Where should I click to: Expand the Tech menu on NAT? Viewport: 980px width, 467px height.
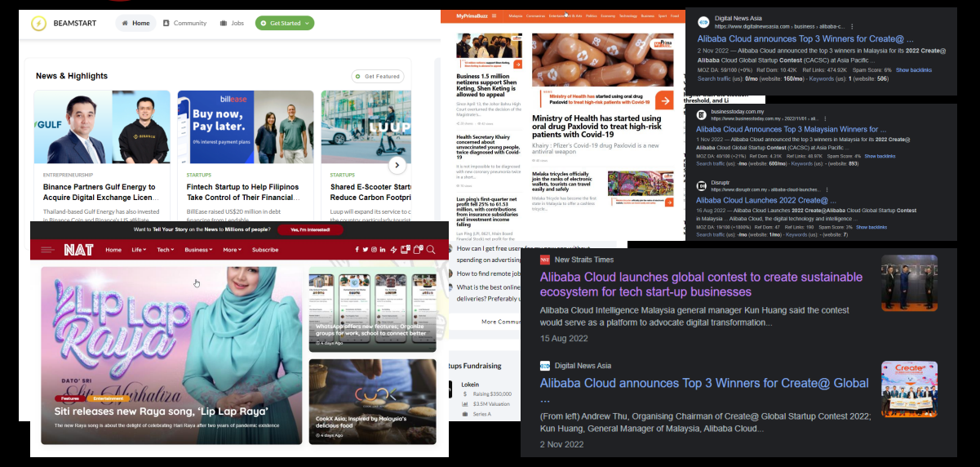point(166,250)
